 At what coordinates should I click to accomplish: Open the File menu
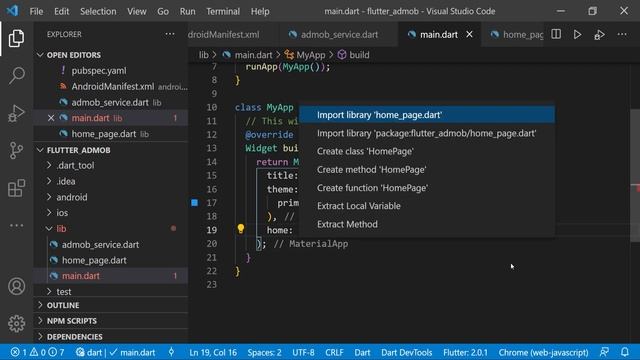pos(36,11)
